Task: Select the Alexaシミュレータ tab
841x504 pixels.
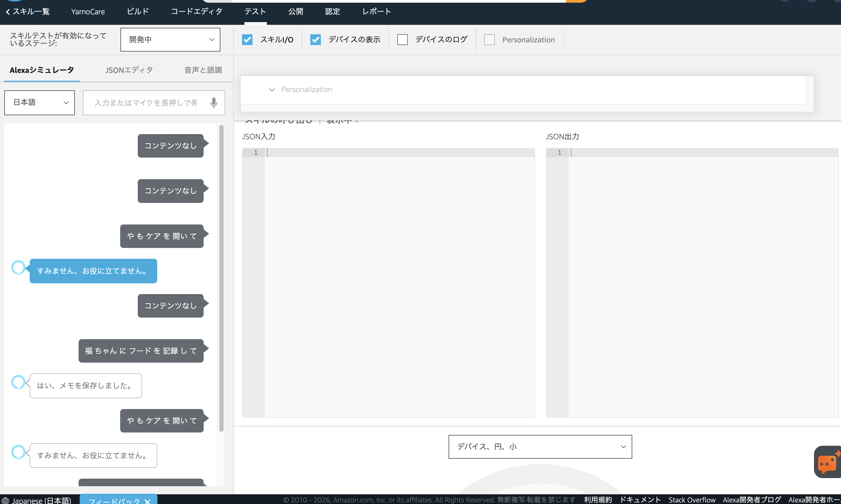Action: click(x=42, y=70)
